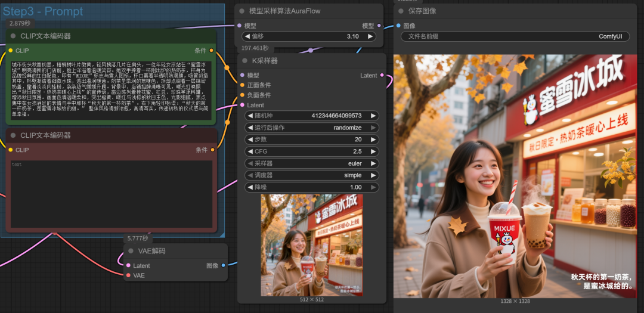Click the 512 × 512 size label

[x=312, y=299]
